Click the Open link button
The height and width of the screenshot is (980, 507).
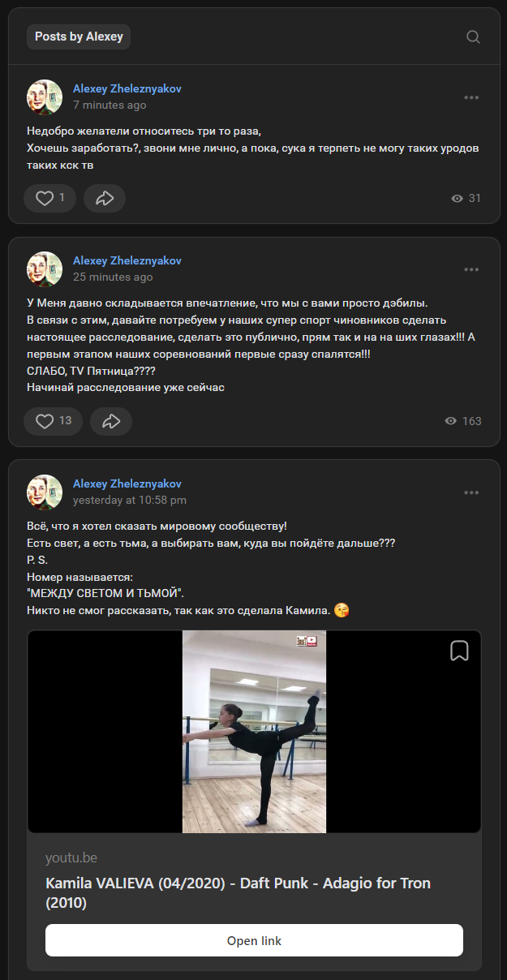(x=254, y=941)
